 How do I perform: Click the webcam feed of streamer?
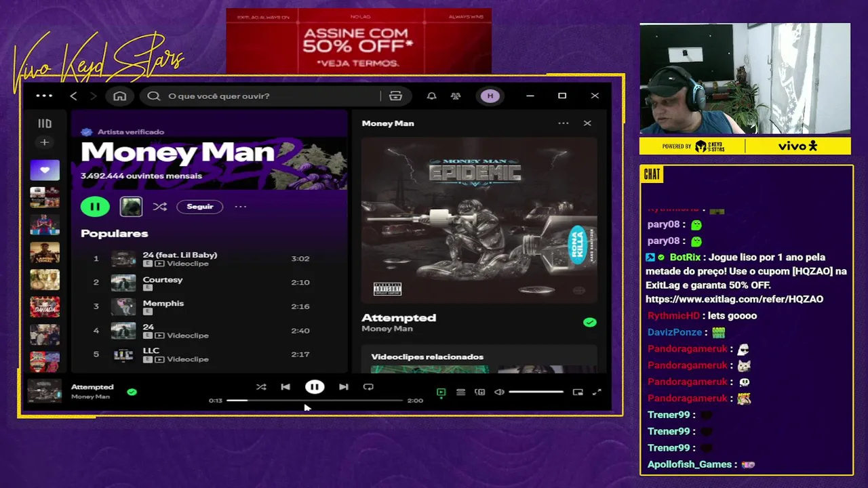[x=745, y=79]
